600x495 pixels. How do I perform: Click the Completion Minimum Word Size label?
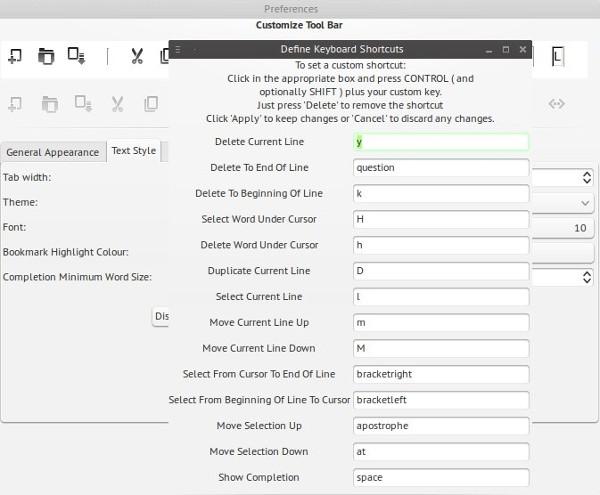point(77,277)
